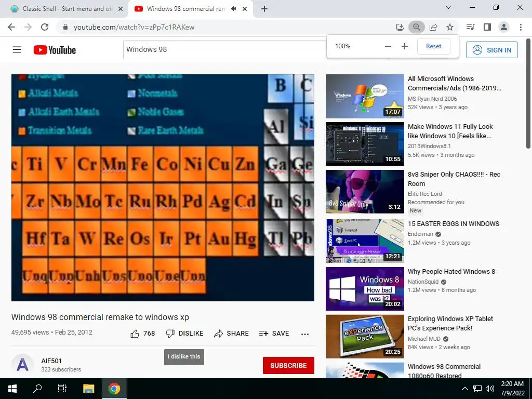The height and width of the screenshot is (399, 532).
Task: Save the video to a playlist
Action: point(274,334)
